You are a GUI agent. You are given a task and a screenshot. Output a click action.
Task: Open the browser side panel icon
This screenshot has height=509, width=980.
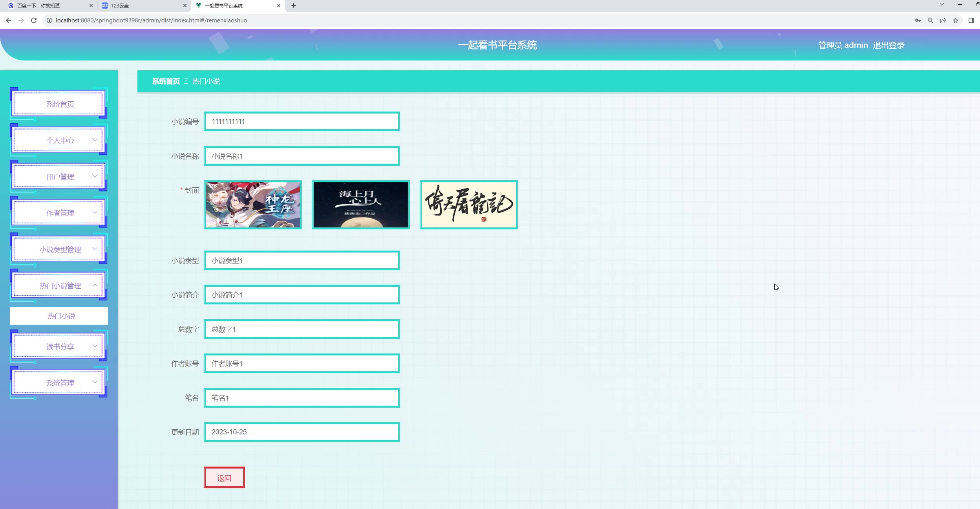971,20
